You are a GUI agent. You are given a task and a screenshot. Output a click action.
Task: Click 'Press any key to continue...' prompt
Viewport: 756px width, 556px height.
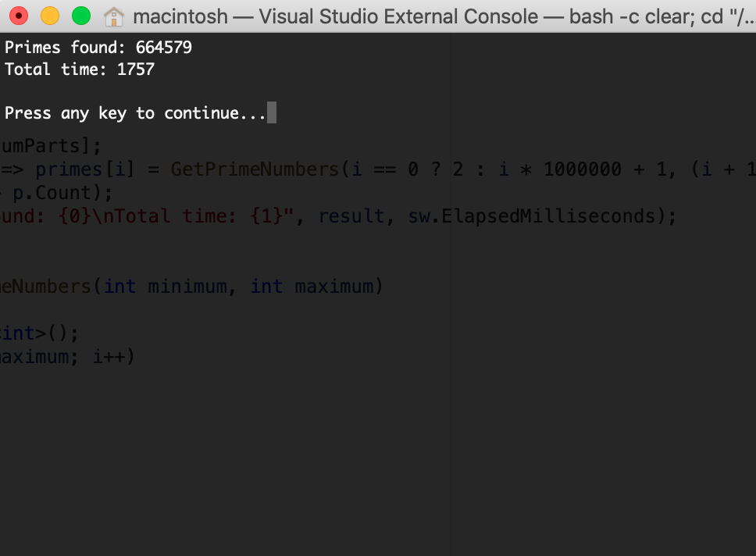click(135, 113)
